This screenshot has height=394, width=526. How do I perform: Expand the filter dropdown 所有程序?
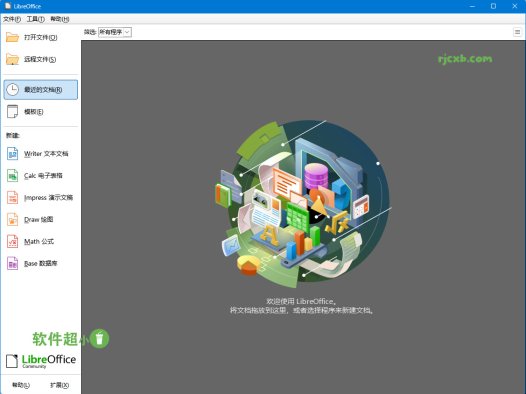click(115, 32)
